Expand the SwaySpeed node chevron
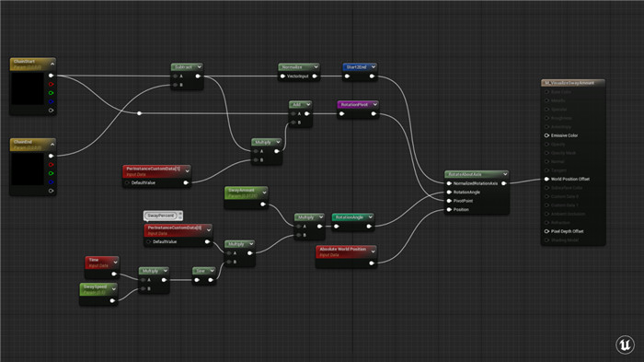Screen dimensions: 644x362 click(114, 289)
